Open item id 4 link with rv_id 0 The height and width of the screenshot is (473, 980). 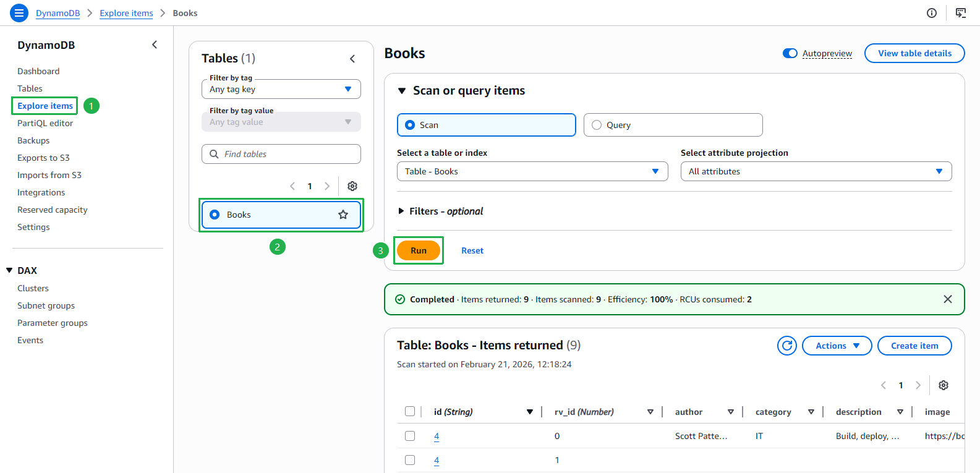pos(437,436)
